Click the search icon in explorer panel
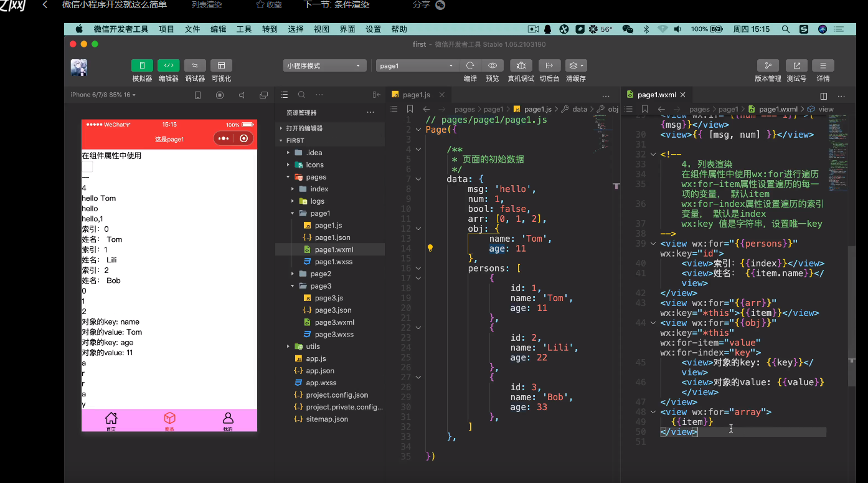 click(x=301, y=95)
